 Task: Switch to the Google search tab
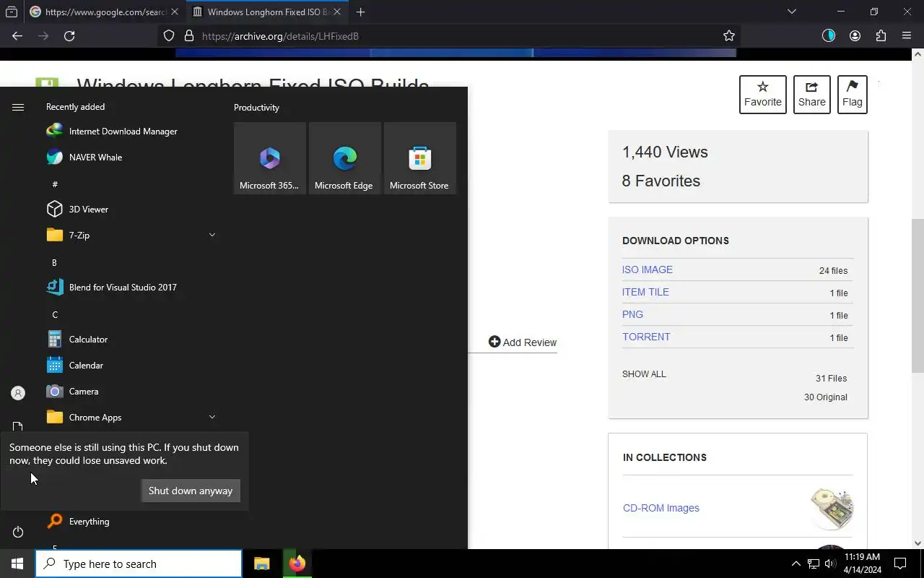[103, 12]
